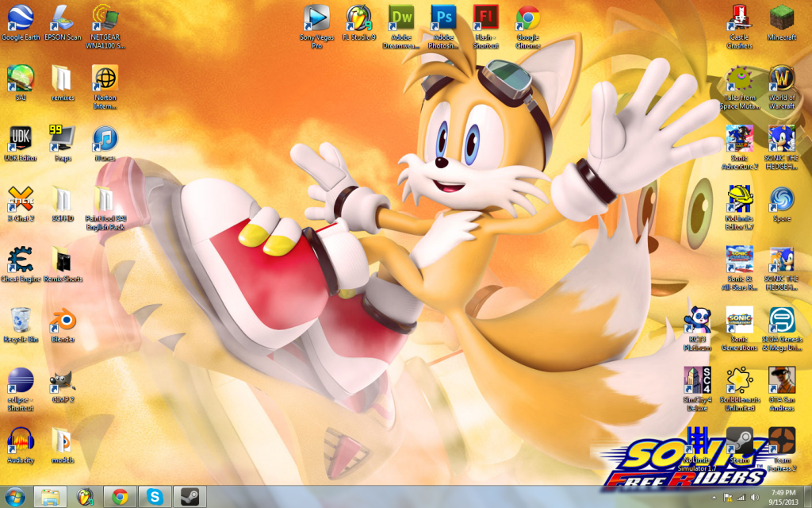
Task: Select the Audacity shortcut
Action: (x=21, y=446)
